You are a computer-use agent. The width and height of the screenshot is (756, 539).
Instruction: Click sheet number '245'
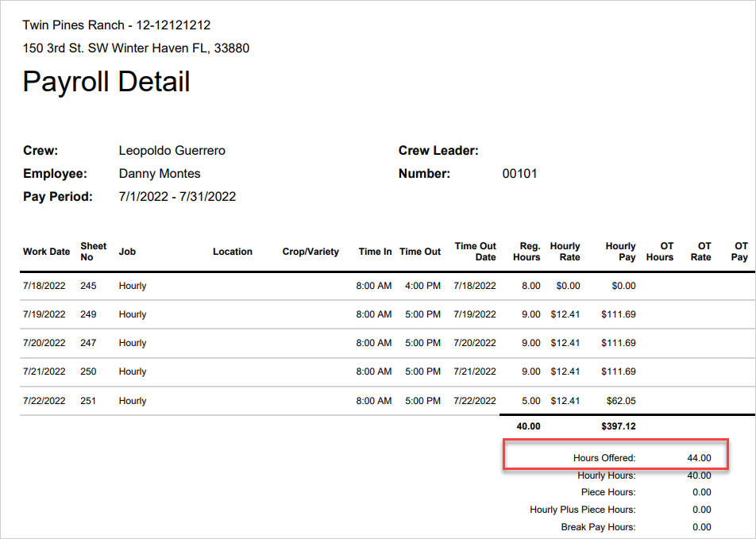[x=88, y=286]
